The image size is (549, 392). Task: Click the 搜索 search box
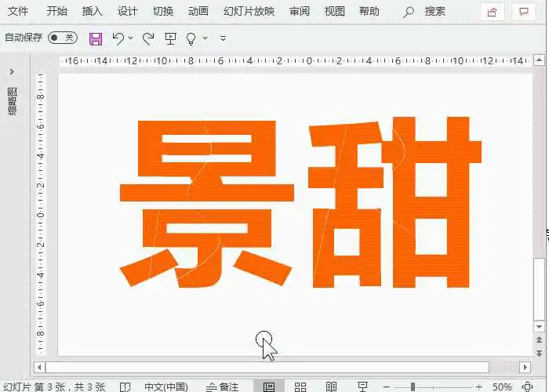(x=424, y=12)
